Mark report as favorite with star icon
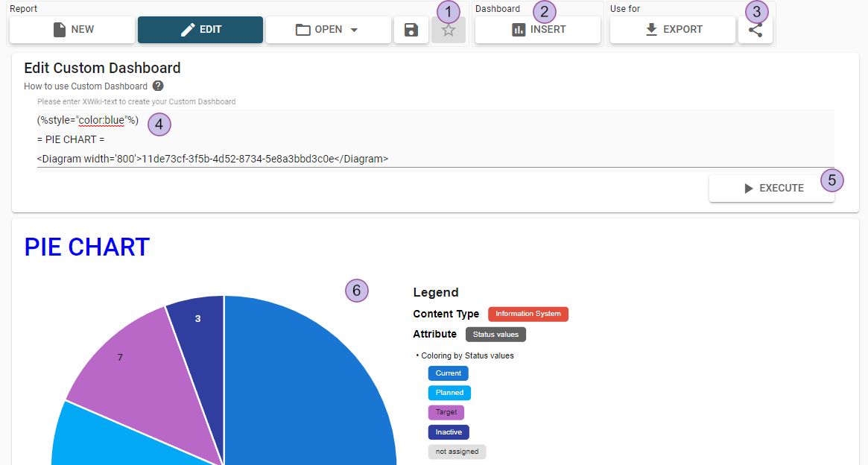The width and height of the screenshot is (868, 465). point(449,31)
